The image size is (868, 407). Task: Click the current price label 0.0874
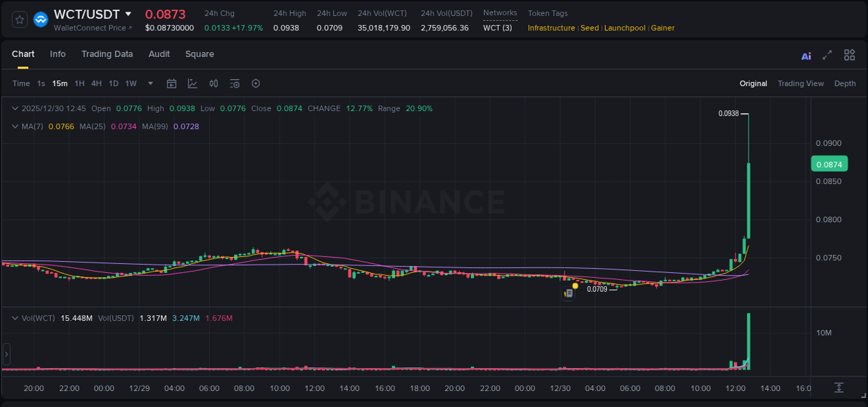tap(831, 163)
